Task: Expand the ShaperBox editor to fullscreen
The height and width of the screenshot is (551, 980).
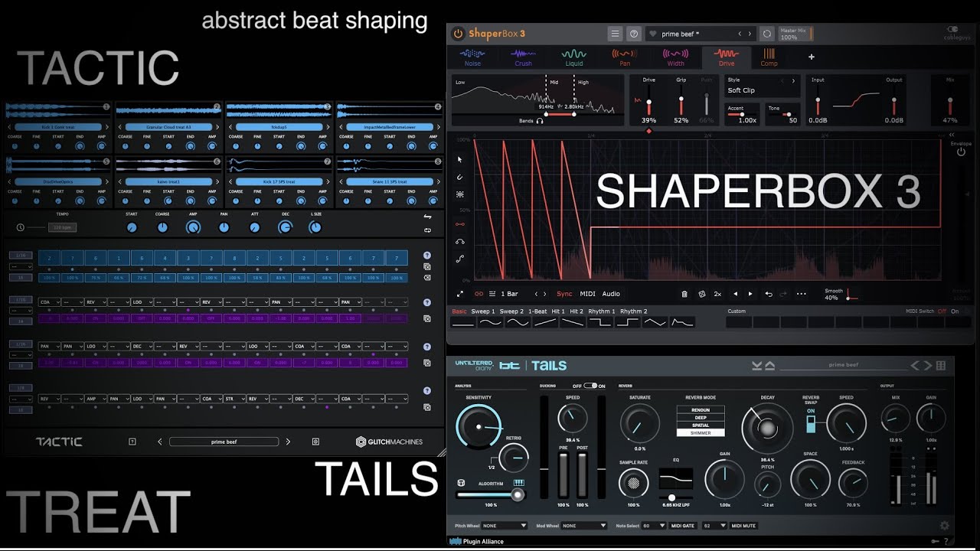Action: tap(460, 294)
